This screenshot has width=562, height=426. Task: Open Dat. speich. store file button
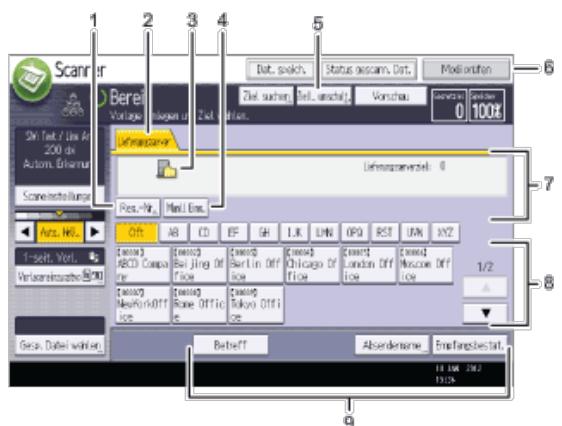[x=281, y=69]
